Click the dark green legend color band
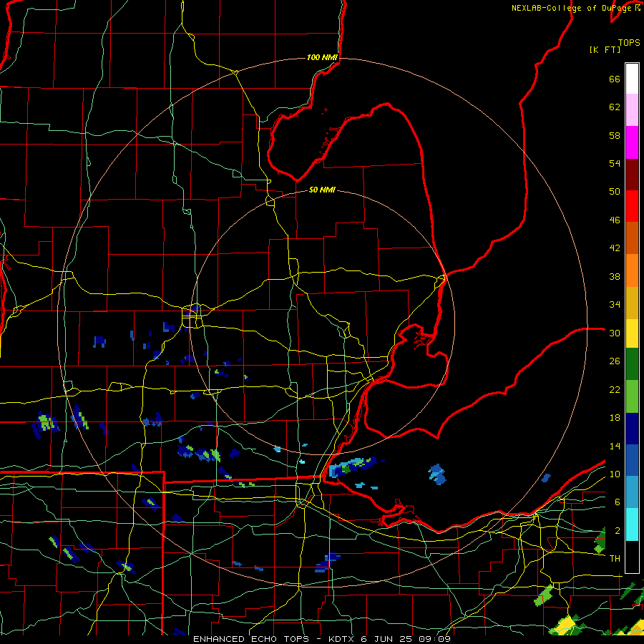 [x=632, y=364]
